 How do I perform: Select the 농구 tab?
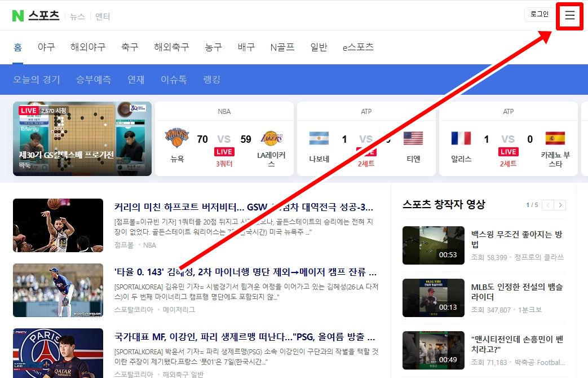click(213, 47)
